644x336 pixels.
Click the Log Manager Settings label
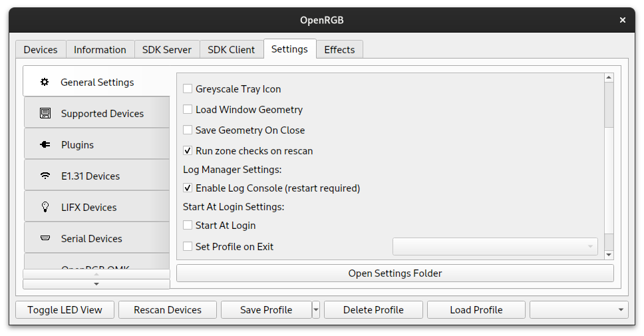coord(232,170)
